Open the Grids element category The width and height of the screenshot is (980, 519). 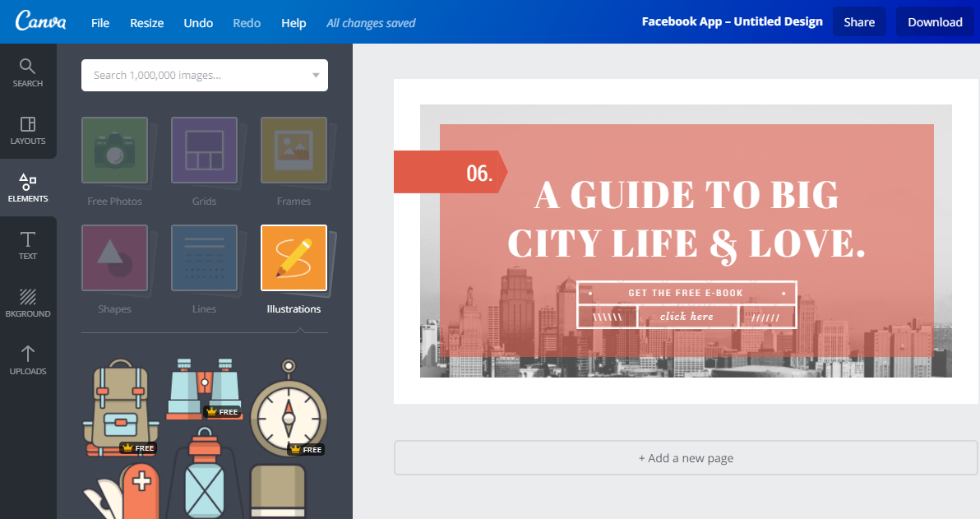tap(205, 161)
